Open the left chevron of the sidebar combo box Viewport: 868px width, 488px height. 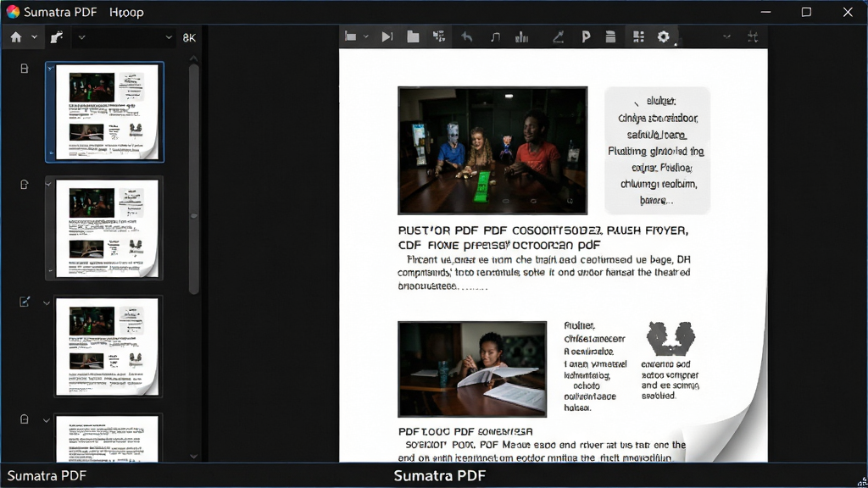(x=82, y=37)
